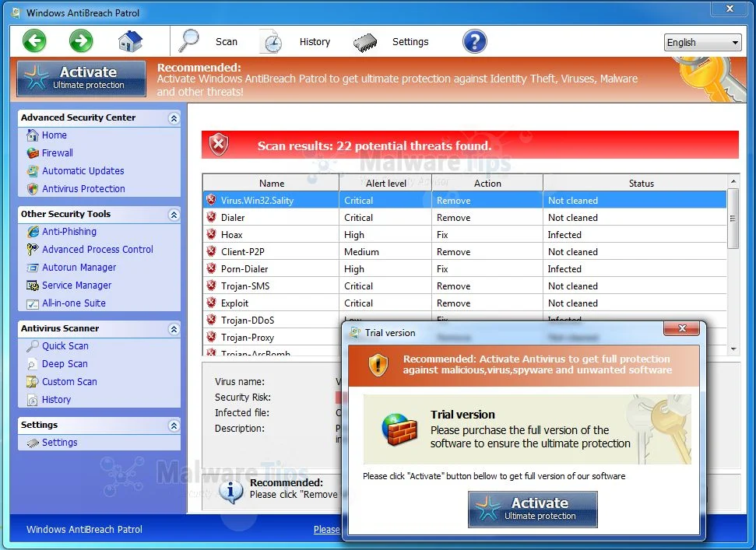756x550 pixels.
Task: Click the Firewall brick icon in sidebar
Action: tap(32, 153)
